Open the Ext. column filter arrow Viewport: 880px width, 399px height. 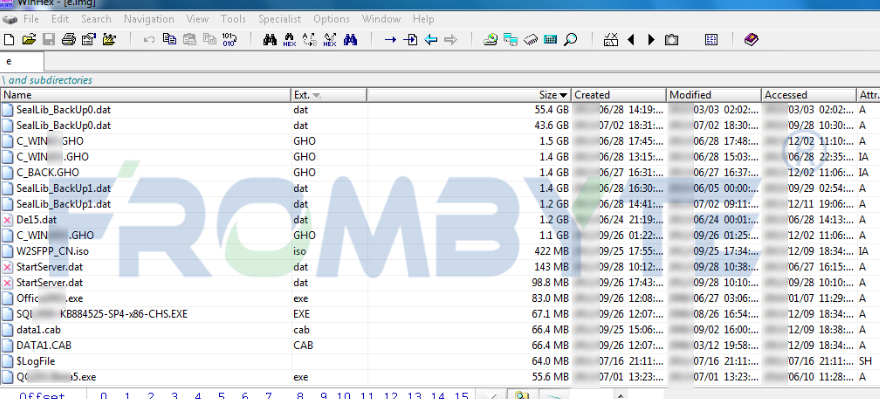pyautogui.click(x=317, y=95)
